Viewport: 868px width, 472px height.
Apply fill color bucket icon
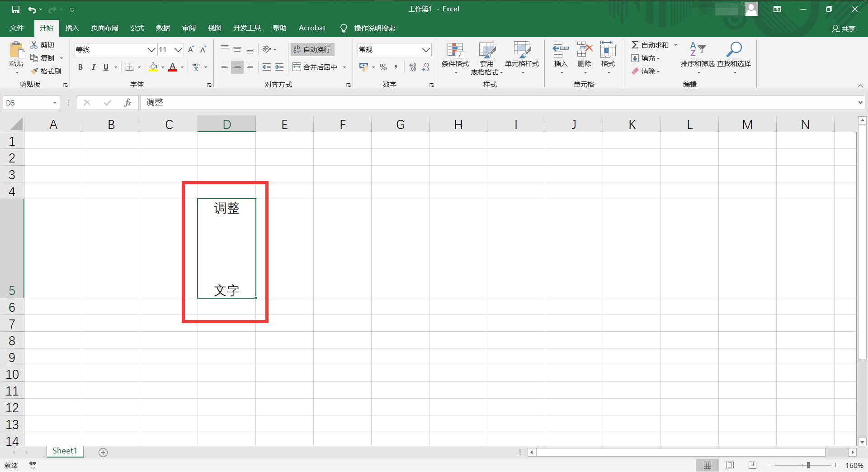153,67
